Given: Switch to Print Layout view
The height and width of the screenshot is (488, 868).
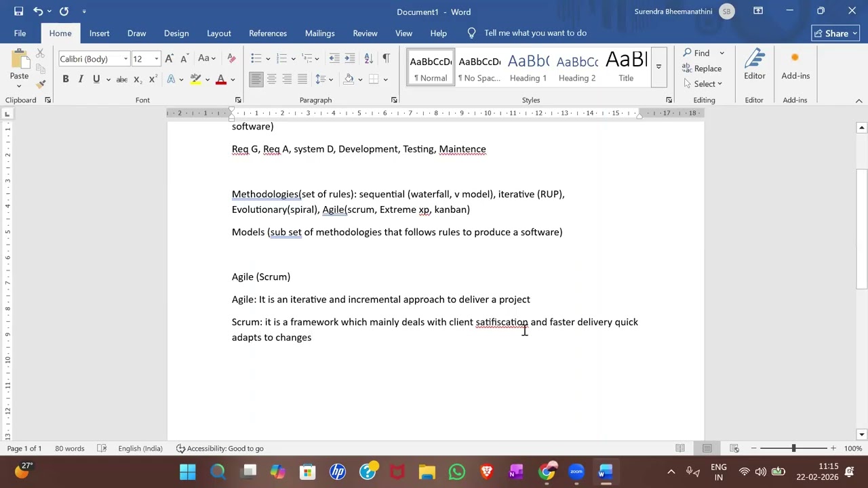Looking at the screenshot, I should point(707,448).
